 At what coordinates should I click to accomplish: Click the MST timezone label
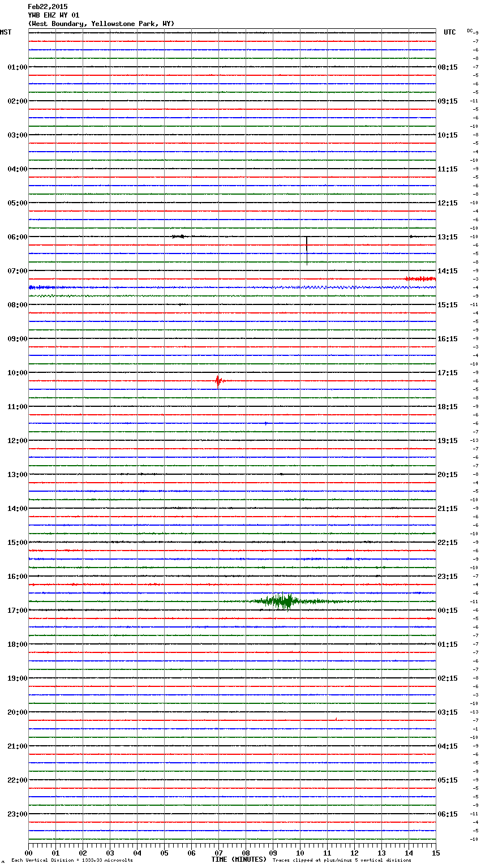tap(6, 32)
